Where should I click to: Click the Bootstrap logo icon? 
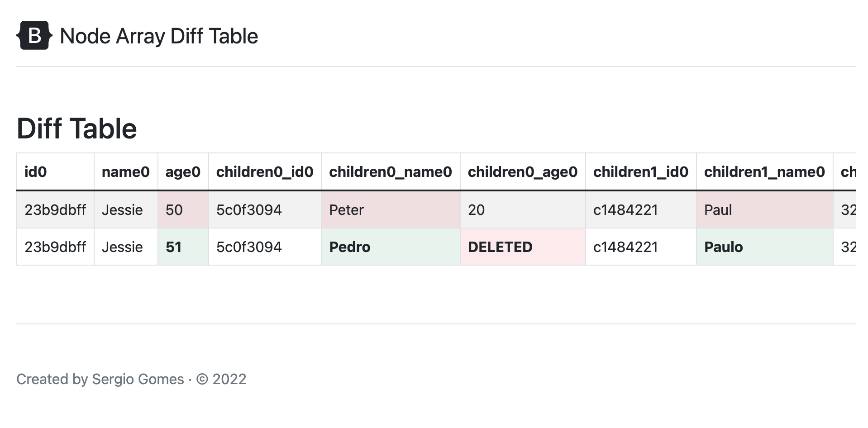[x=34, y=36]
